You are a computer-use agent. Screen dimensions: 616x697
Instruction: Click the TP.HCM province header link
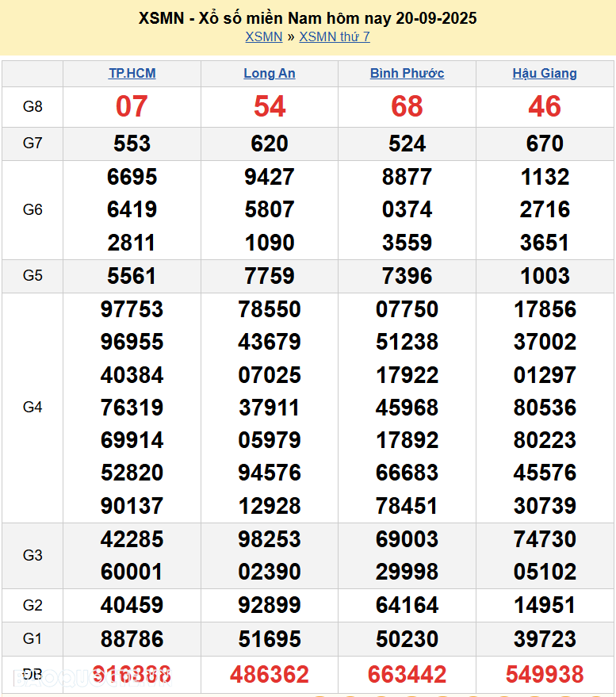[132, 73]
